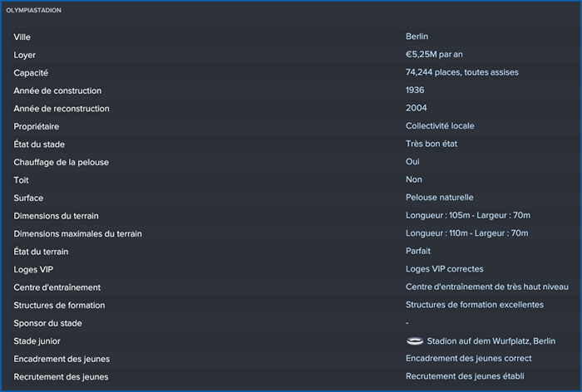Click the Loyer value €5,25M par an
The width and height of the screenshot is (582, 392).
[434, 55]
